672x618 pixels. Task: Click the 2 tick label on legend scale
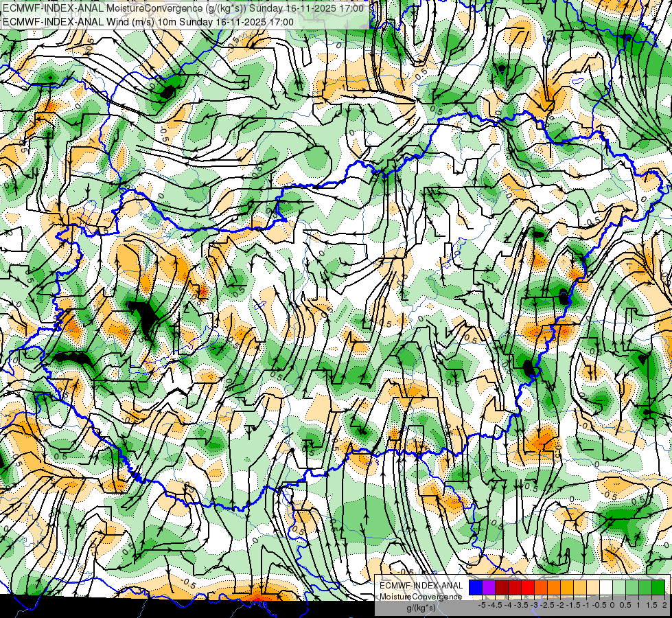pos(664,605)
